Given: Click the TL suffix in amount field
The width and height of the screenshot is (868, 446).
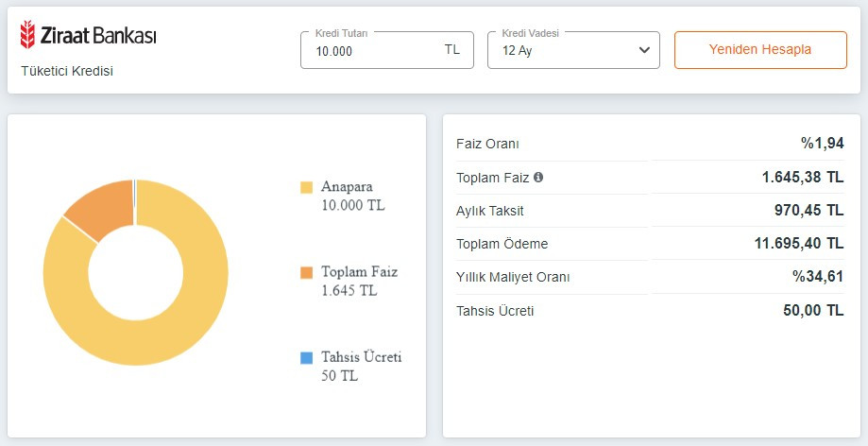Looking at the screenshot, I should coord(452,50).
